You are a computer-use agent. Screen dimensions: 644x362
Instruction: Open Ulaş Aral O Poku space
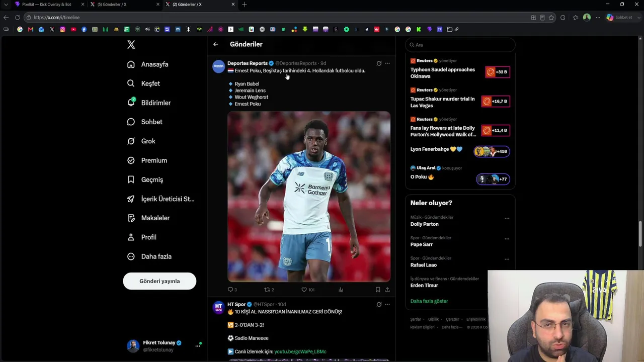(x=460, y=174)
